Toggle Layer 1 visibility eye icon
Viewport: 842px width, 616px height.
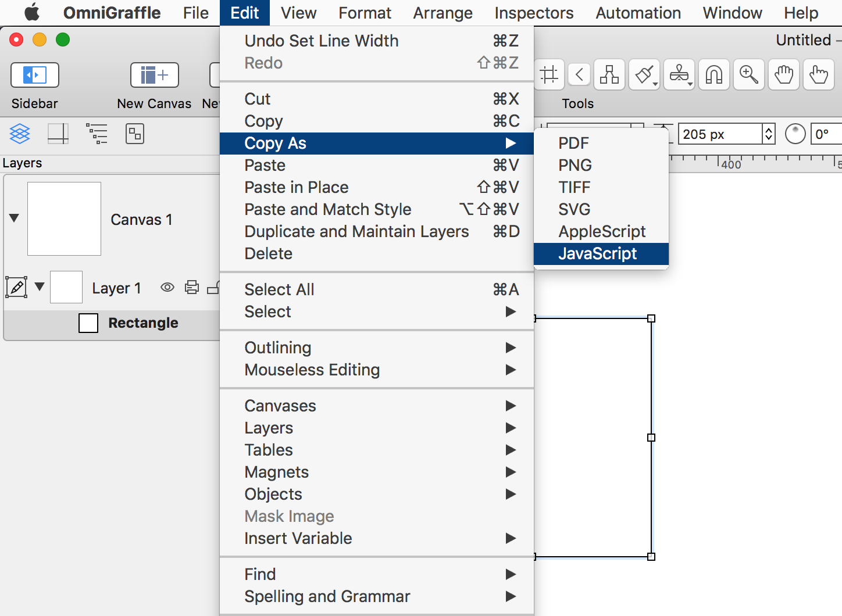tap(167, 288)
